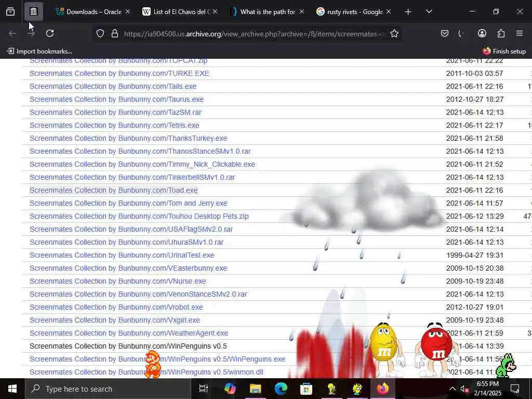Image resolution: width=532 pixels, height=399 pixels.
Task: Open the Taurus.exe file link
Action: [x=117, y=99]
